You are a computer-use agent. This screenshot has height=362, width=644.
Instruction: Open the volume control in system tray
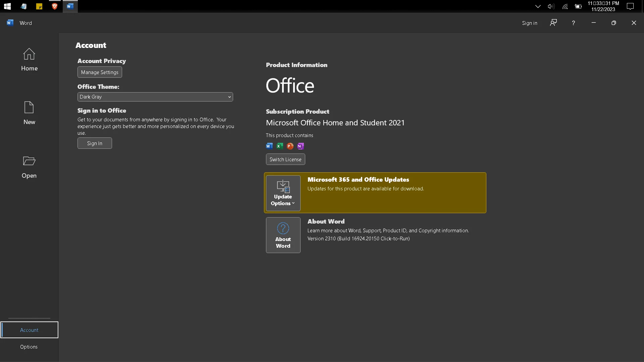pyautogui.click(x=551, y=6)
